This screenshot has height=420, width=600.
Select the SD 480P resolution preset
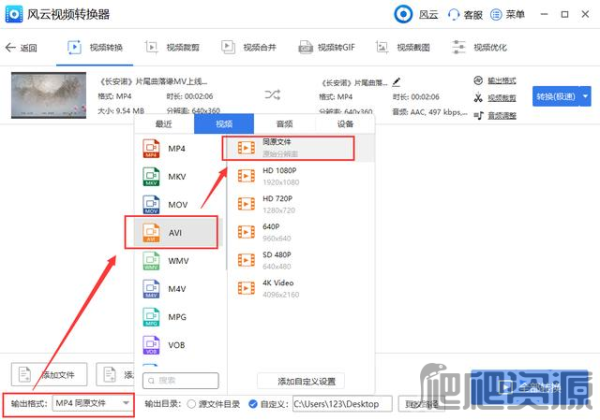tap(301, 260)
